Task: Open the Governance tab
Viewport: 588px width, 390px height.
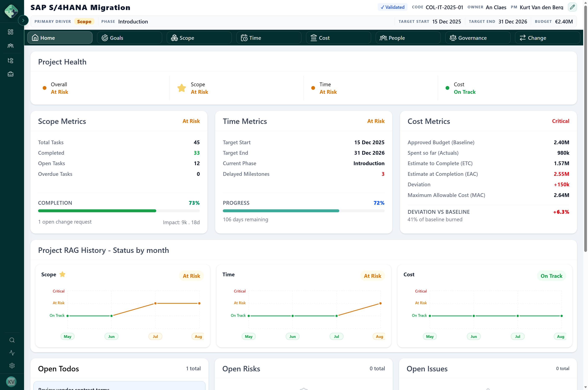Action: click(478, 38)
